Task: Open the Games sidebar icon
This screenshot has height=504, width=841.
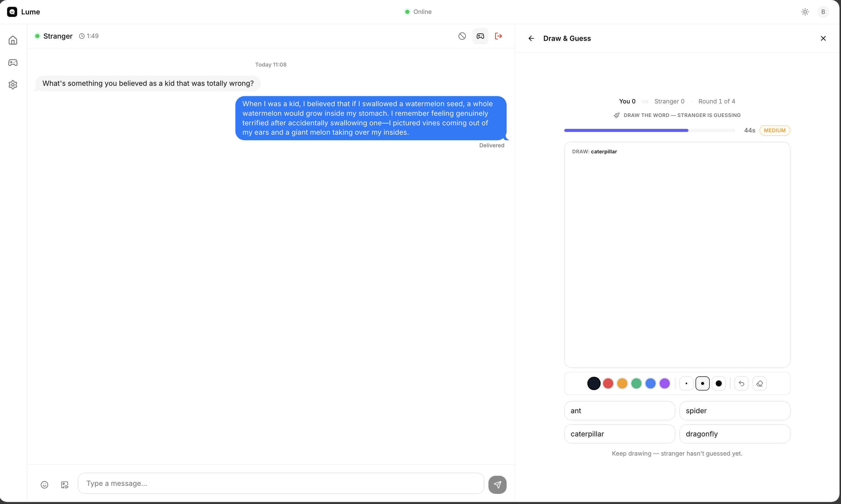Action: click(x=13, y=63)
